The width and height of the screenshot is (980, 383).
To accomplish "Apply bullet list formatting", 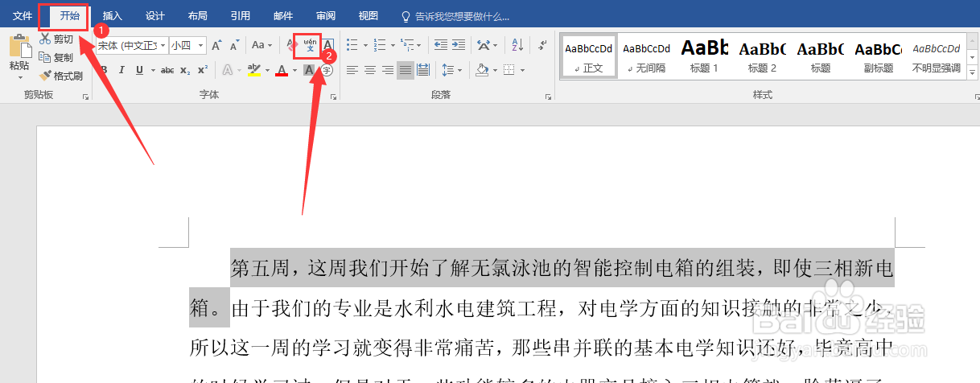I will pyautogui.click(x=352, y=45).
